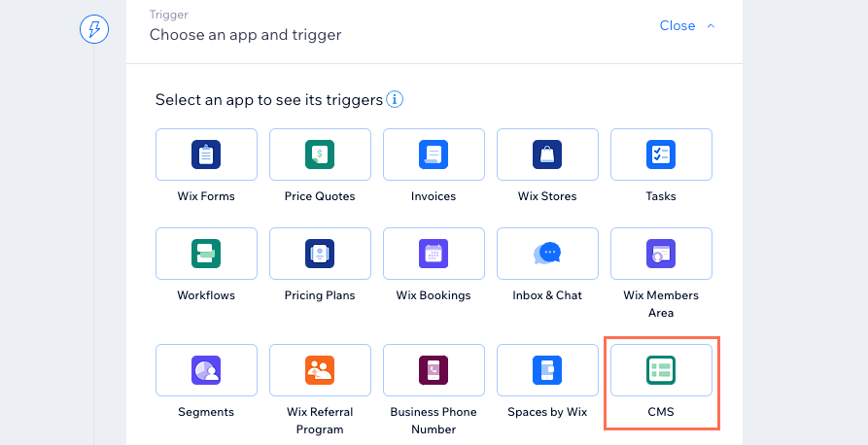
Task: Select the Segments app icon
Action: coord(206,370)
